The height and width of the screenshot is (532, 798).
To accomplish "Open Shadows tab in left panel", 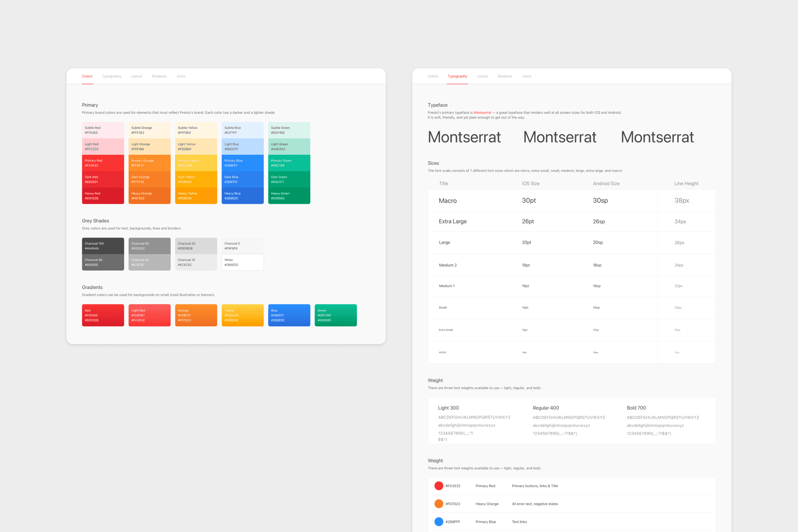I will point(159,76).
